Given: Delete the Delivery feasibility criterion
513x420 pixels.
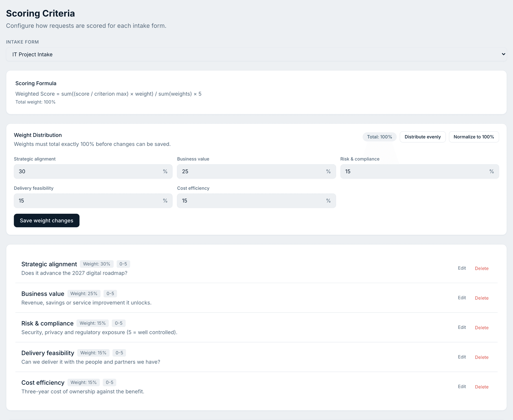Looking at the screenshot, I should pyautogui.click(x=482, y=357).
